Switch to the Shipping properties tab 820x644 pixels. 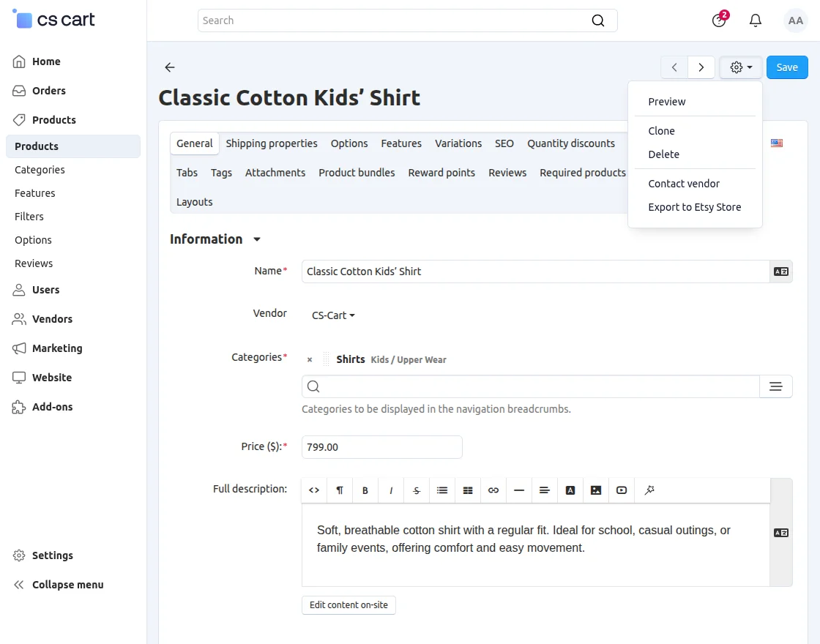pyautogui.click(x=272, y=143)
